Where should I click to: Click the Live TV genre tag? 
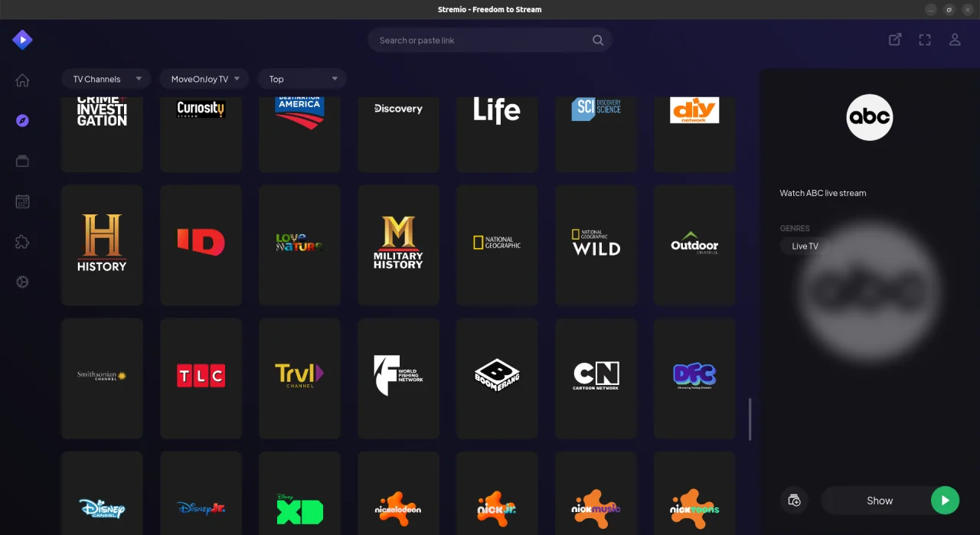[x=805, y=246]
